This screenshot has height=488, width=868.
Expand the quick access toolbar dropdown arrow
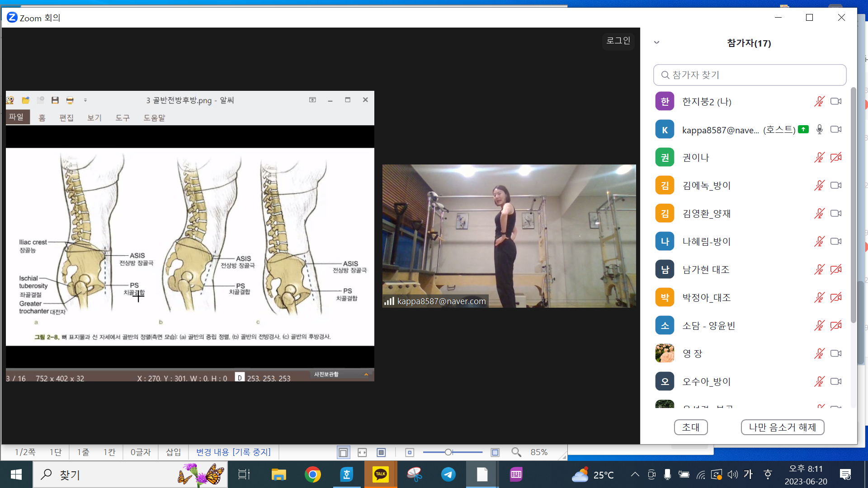pos(85,100)
